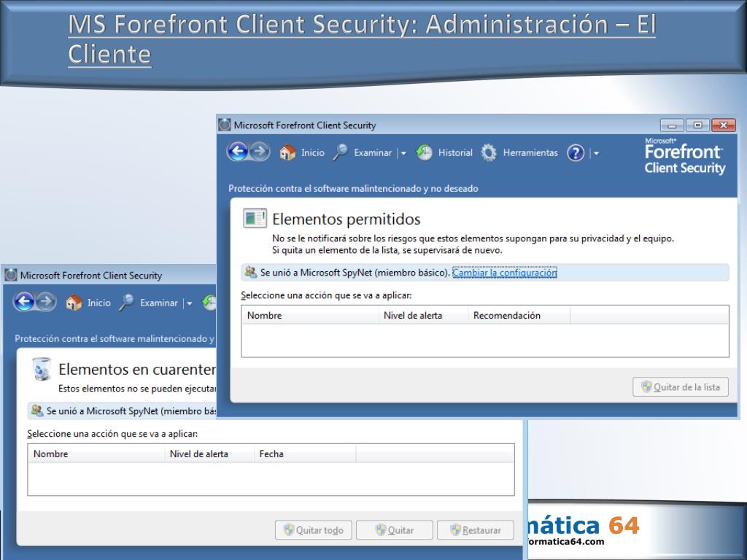The height and width of the screenshot is (560, 747).
Task: Click SpyNet members icon in cuarentena window
Action: click(x=36, y=410)
